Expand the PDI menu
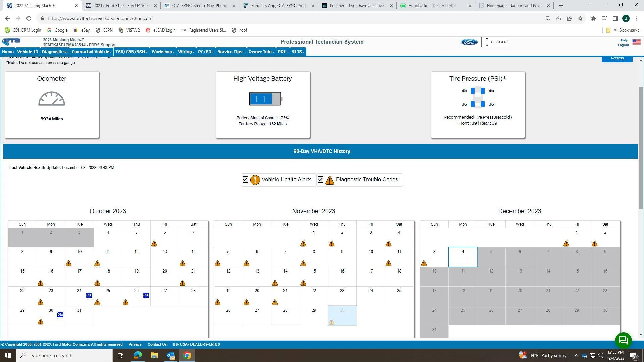The image size is (644, 362). pyautogui.click(x=283, y=52)
